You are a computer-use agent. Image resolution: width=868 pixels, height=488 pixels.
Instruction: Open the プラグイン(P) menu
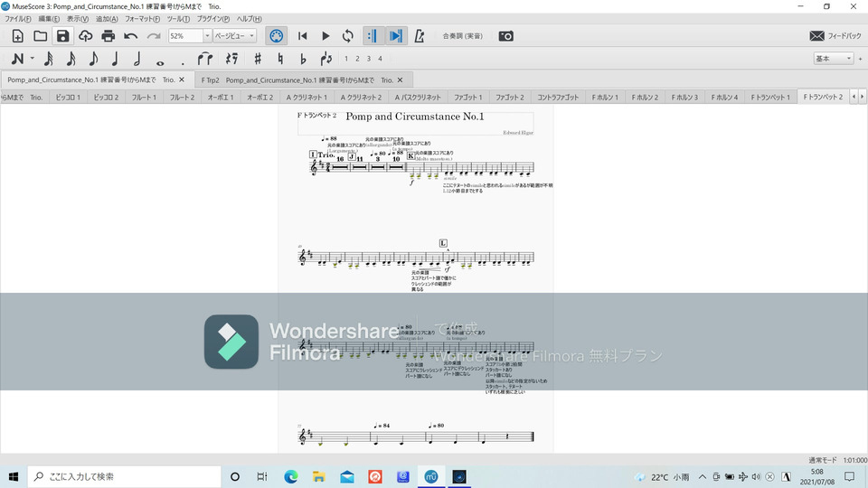(213, 19)
